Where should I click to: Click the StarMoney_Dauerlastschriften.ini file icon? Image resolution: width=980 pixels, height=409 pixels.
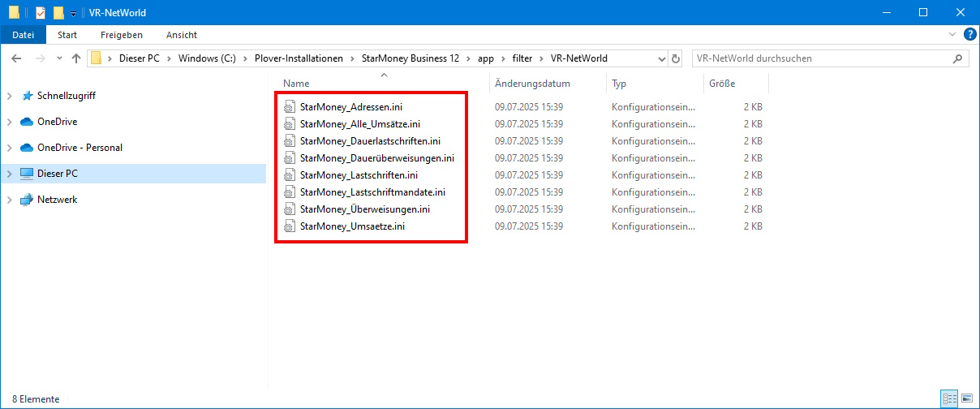coord(289,141)
